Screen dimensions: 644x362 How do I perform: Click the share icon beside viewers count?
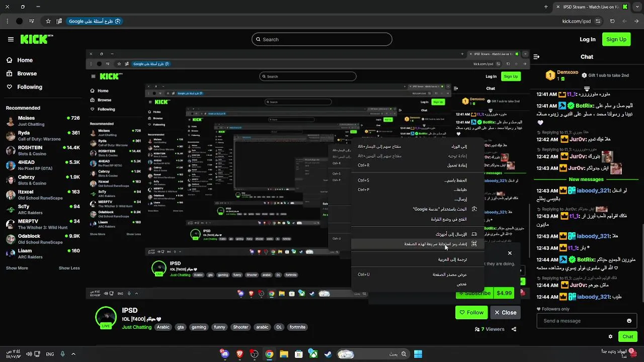514,329
